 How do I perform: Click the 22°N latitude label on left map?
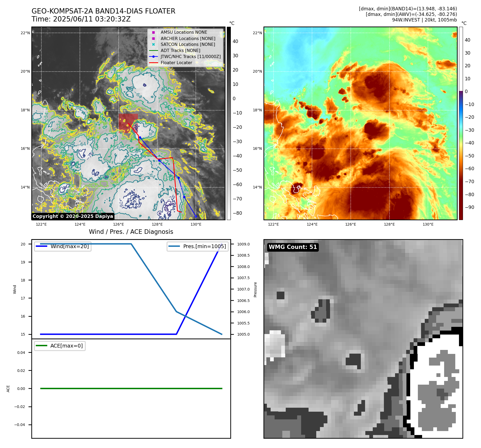tap(25, 33)
